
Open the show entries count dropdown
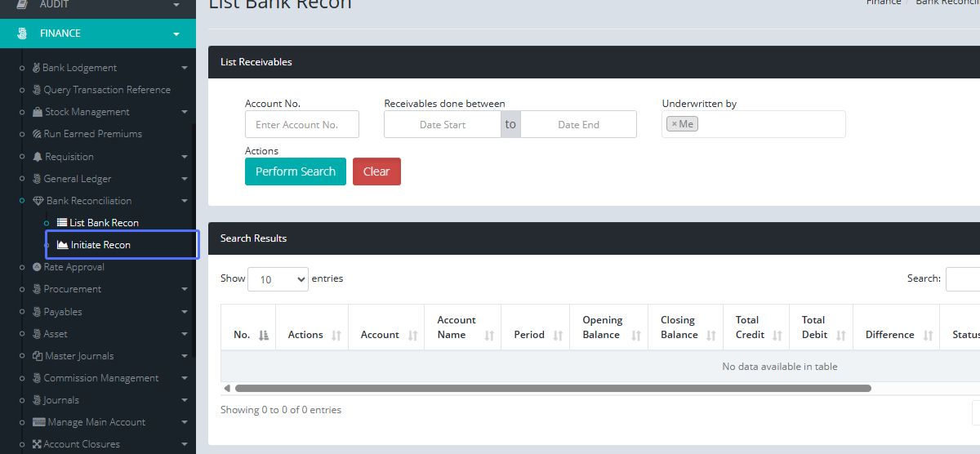[278, 279]
